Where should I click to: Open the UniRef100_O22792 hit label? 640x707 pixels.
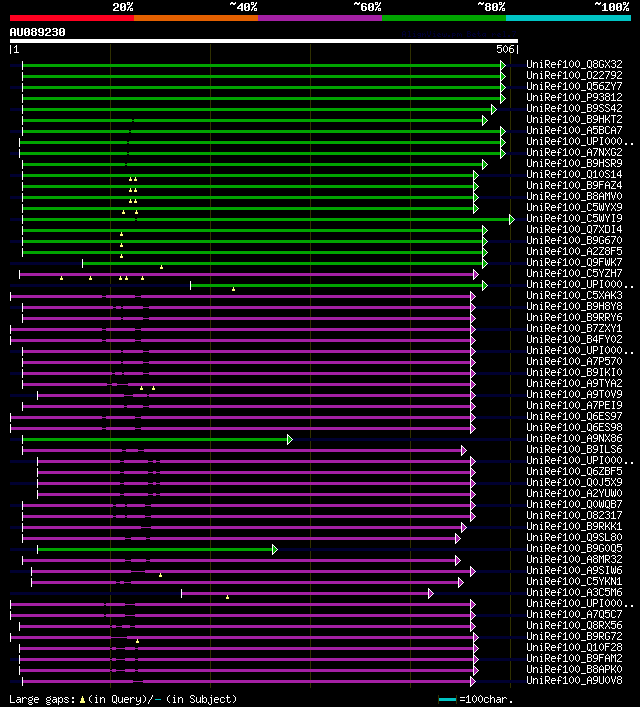(574, 75)
